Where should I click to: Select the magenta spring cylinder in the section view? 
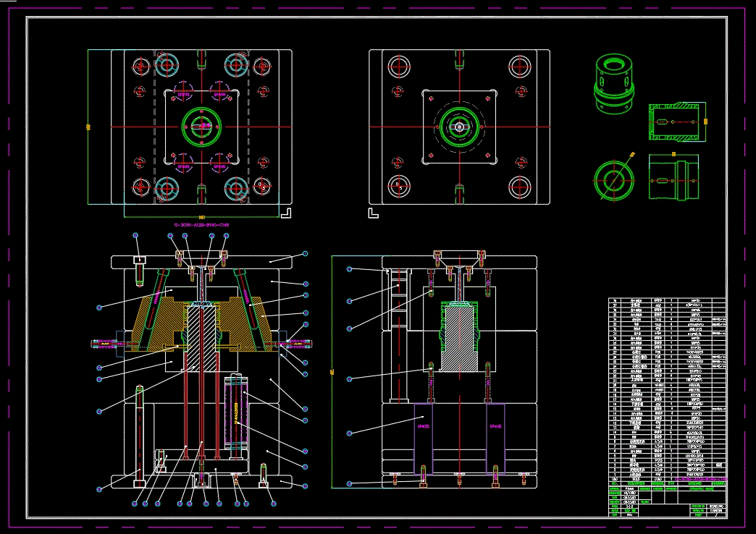[x=236, y=413]
